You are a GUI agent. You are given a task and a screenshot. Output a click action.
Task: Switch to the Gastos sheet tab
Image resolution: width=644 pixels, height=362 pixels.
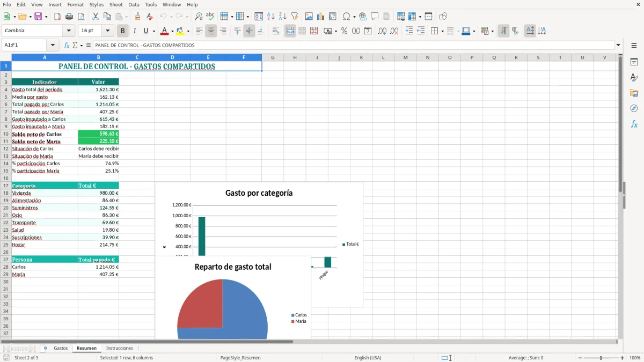pyautogui.click(x=61, y=348)
